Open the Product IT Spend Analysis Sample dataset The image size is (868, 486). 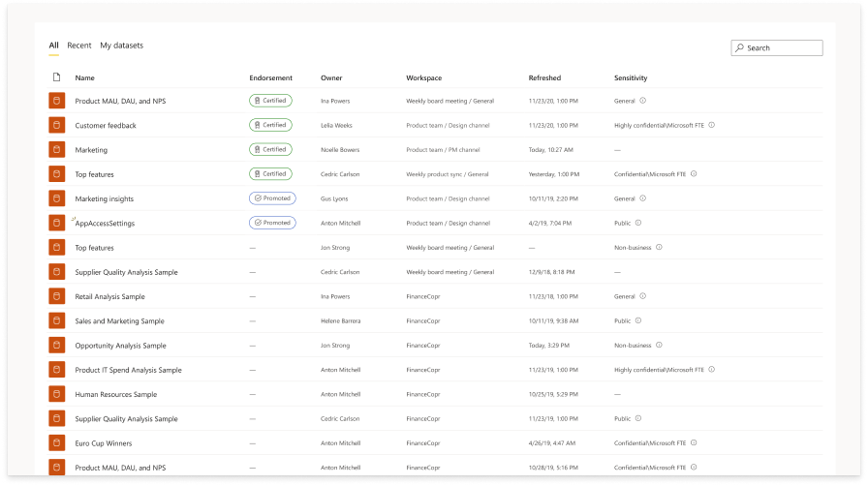[x=128, y=370]
